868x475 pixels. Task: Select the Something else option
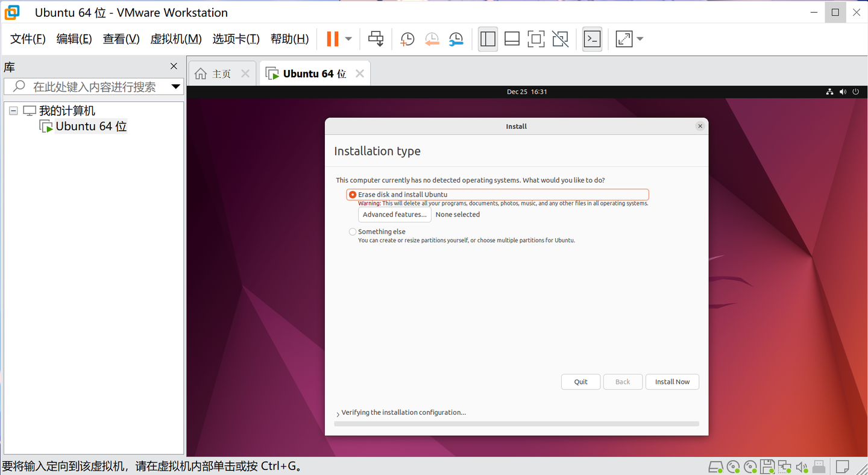coord(353,231)
